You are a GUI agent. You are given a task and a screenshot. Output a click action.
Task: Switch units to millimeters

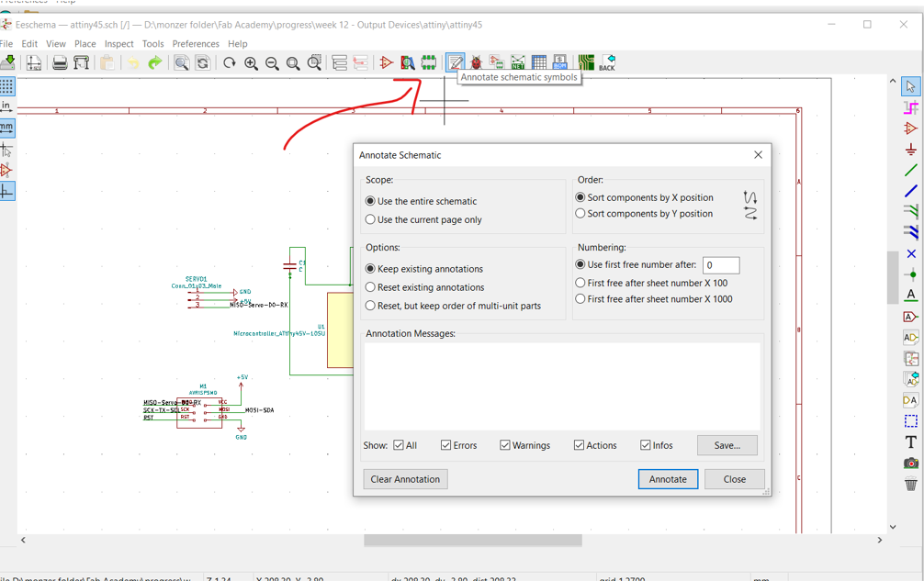pos(7,128)
